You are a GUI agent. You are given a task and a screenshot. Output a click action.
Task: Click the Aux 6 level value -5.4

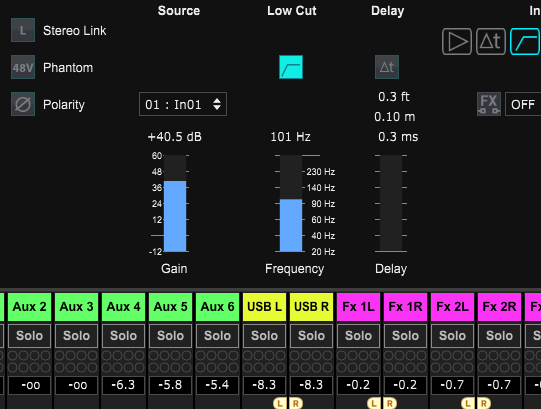(x=217, y=385)
